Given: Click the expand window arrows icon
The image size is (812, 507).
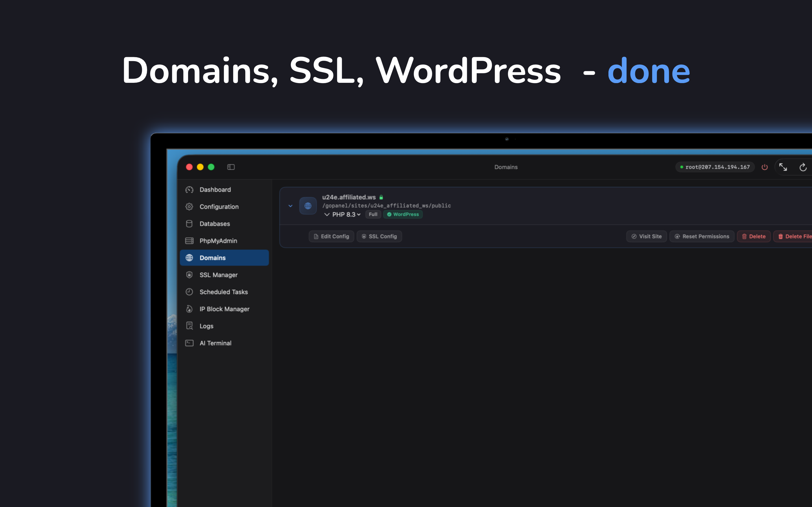Looking at the screenshot, I should [783, 167].
